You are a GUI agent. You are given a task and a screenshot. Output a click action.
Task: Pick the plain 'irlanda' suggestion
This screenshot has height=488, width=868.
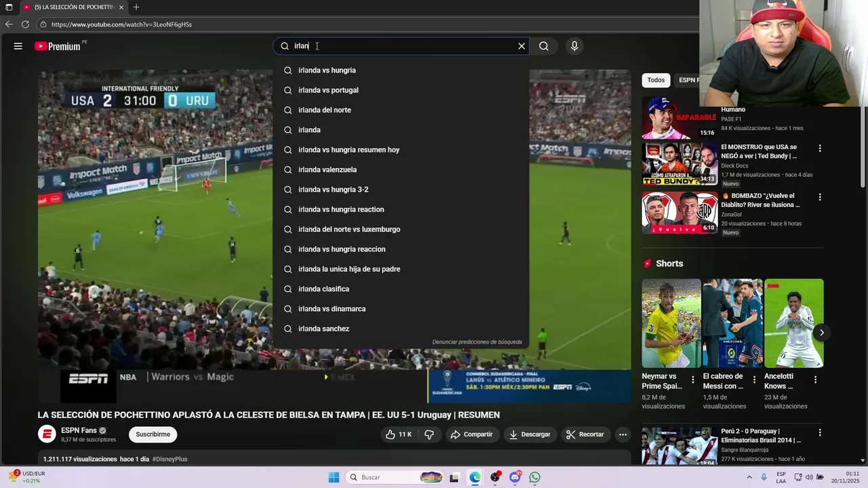(x=401, y=129)
